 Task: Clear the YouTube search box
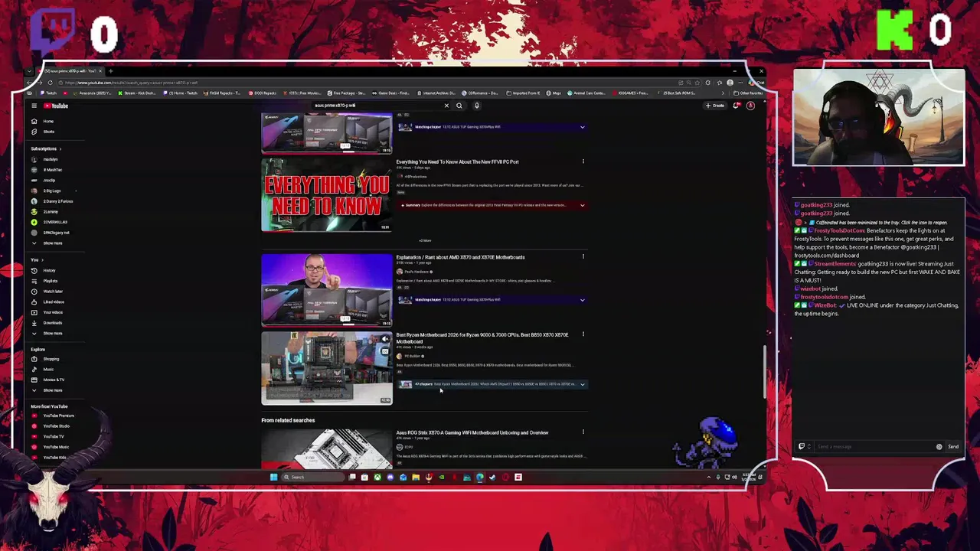pyautogui.click(x=446, y=106)
